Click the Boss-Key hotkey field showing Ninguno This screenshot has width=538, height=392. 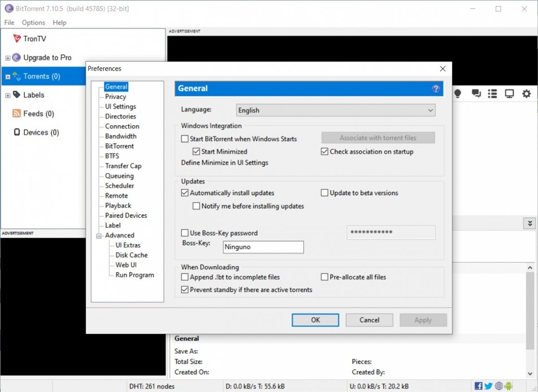[263, 247]
